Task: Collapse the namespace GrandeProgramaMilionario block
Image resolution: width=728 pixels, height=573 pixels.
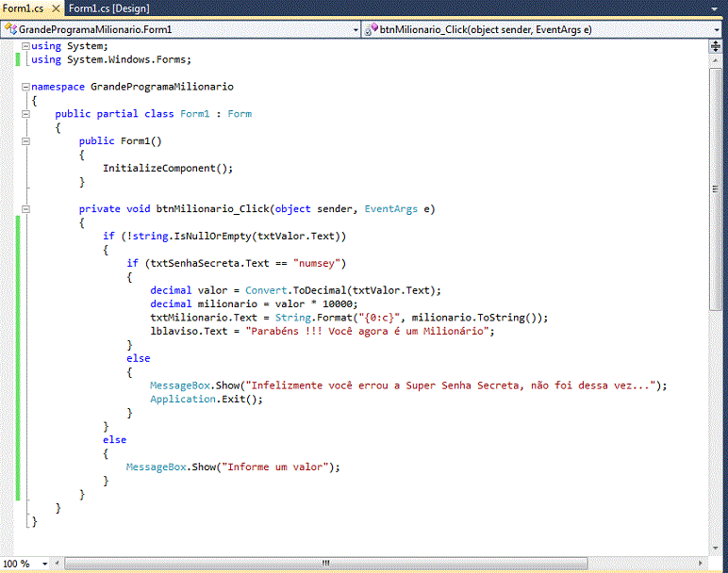Action: [x=26, y=87]
